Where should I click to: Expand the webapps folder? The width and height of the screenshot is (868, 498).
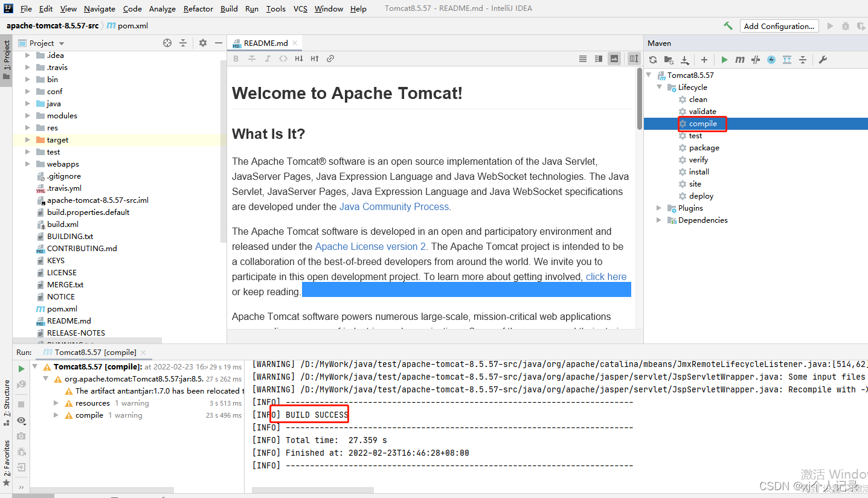(x=28, y=164)
